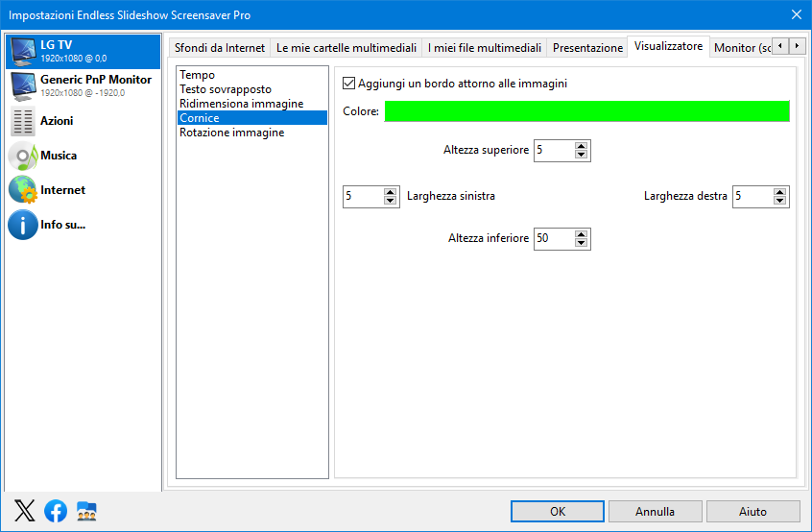The image size is (812, 532).
Task: Select Ridimensiona immagine in the list
Action: click(x=252, y=104)
